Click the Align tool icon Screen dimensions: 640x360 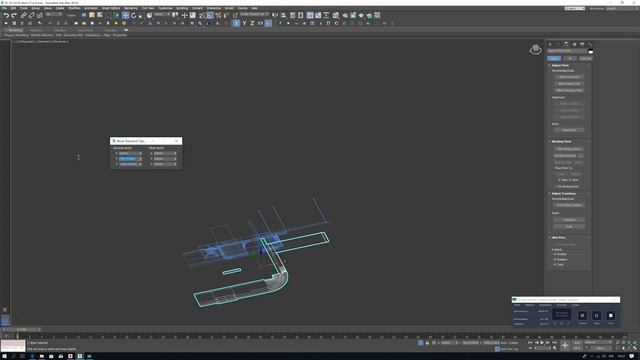(283, 16)
